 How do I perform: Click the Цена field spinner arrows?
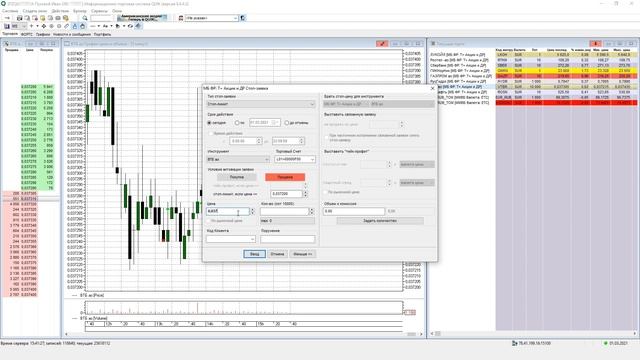coord(252,211)
